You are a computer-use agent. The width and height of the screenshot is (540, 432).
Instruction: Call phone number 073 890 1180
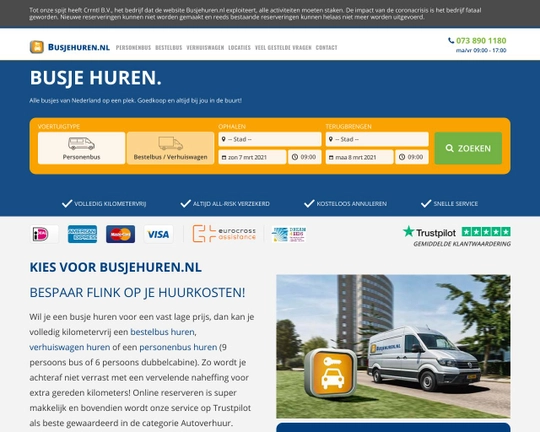coord(477,41)
